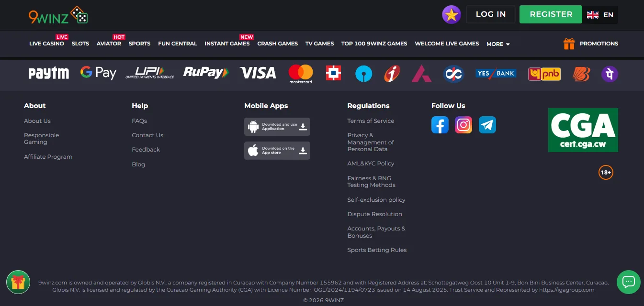Click the orange gift Promotions icon
Viewport: 644px width, 306px height.
569,44
